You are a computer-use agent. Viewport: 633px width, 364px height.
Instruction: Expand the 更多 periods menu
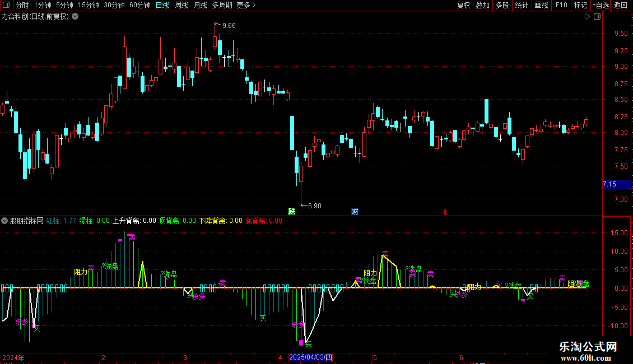click(x=246, y=5)
